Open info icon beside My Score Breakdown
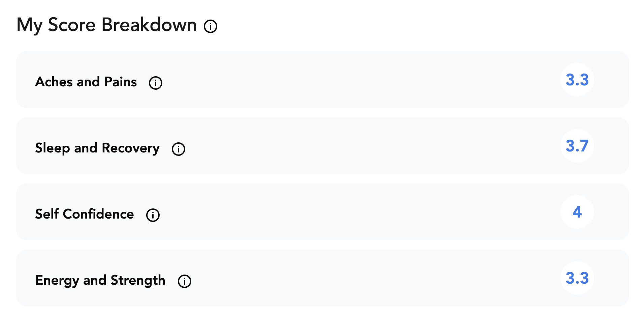The width and height of the screenshot is (644, 313). coord(211,26)
